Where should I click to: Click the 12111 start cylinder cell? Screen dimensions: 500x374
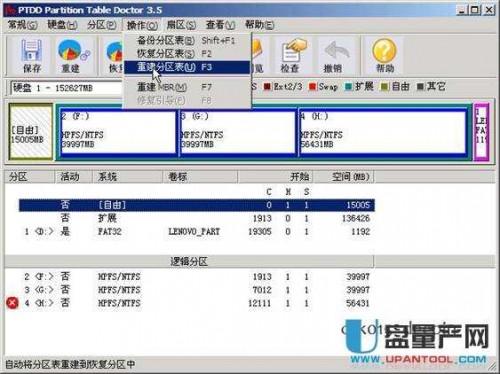coord(260,303)
